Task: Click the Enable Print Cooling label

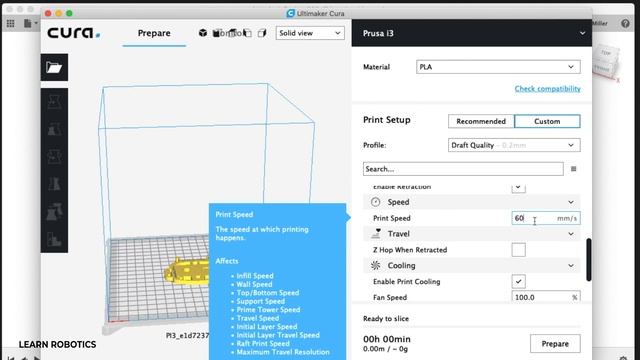Action: click(407, 282)
